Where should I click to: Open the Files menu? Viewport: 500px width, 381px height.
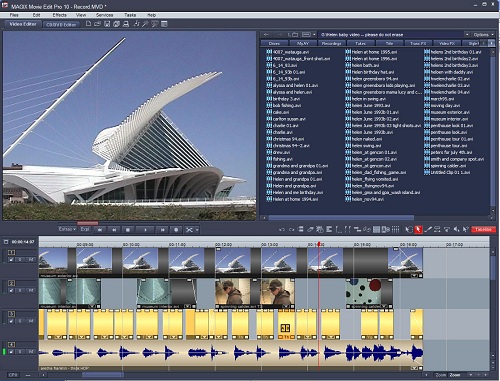[x=14, y=15]
